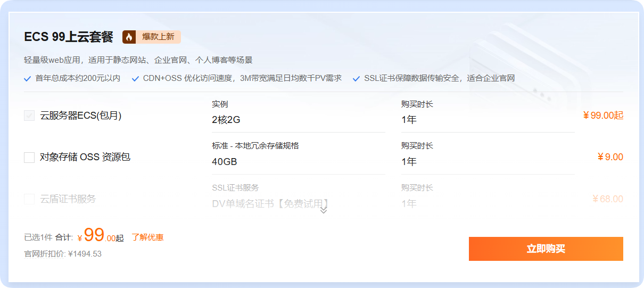Image resolution: width=644 pixels, height=288 pixels.
Task: Click the 首年总成本约200元以内 feature text
Action: [x=78, y=78]
